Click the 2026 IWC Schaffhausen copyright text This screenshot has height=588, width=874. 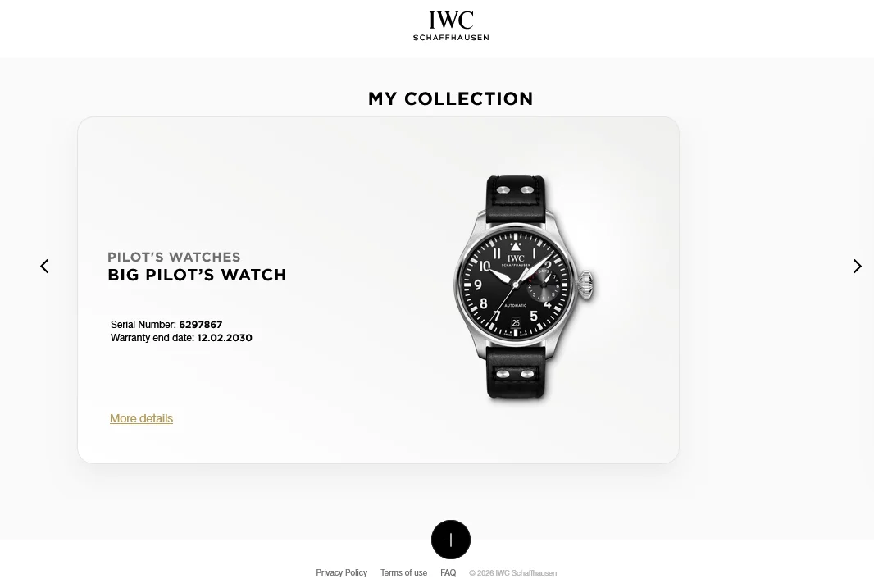click(x=512, y=573)
